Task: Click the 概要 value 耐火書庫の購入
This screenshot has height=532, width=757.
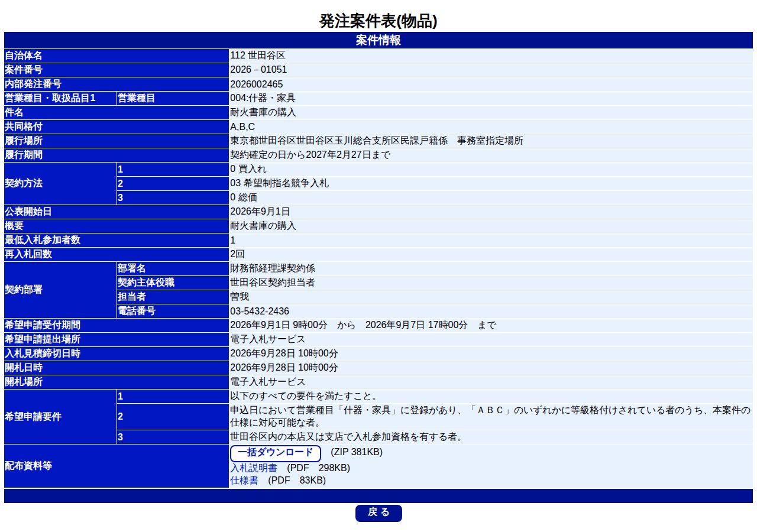Action: (x=263, y=226)
